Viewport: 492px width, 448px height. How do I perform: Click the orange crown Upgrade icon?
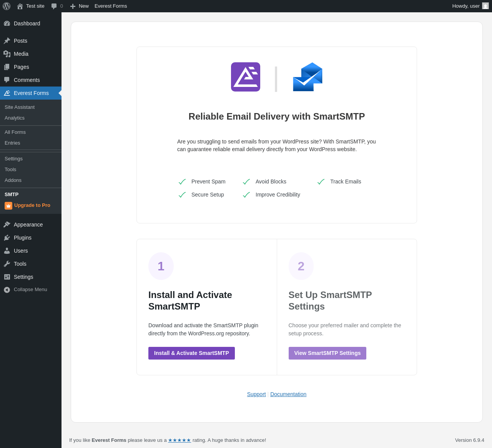pyautogui.click(x=8, y=206)
